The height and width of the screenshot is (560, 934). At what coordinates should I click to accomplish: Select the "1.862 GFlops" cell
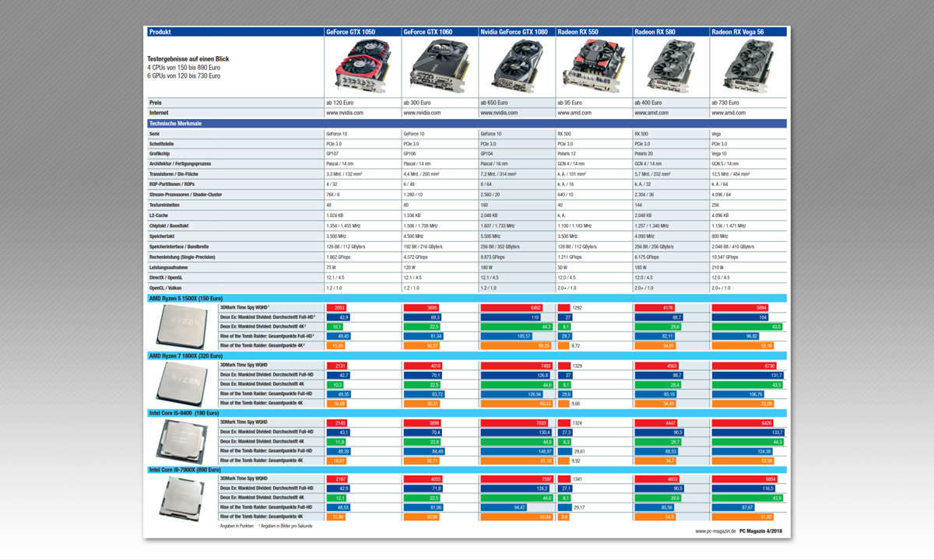coord(363,256)
